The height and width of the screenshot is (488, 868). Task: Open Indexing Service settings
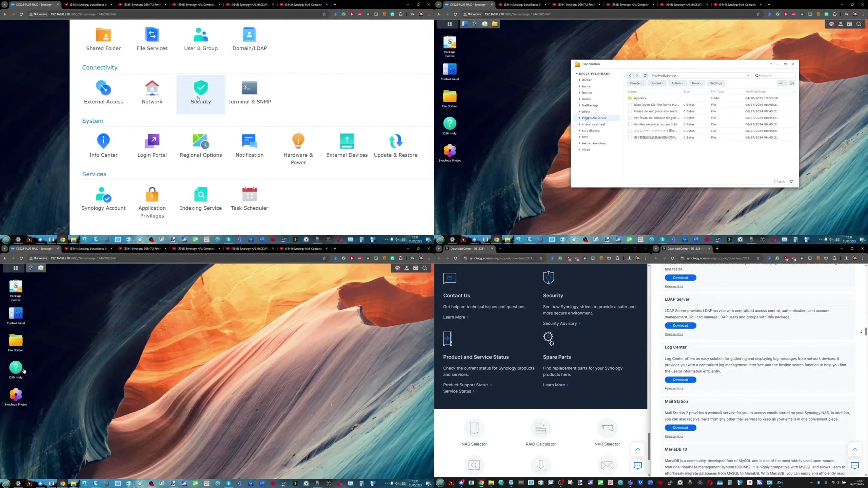coord(201,199)
